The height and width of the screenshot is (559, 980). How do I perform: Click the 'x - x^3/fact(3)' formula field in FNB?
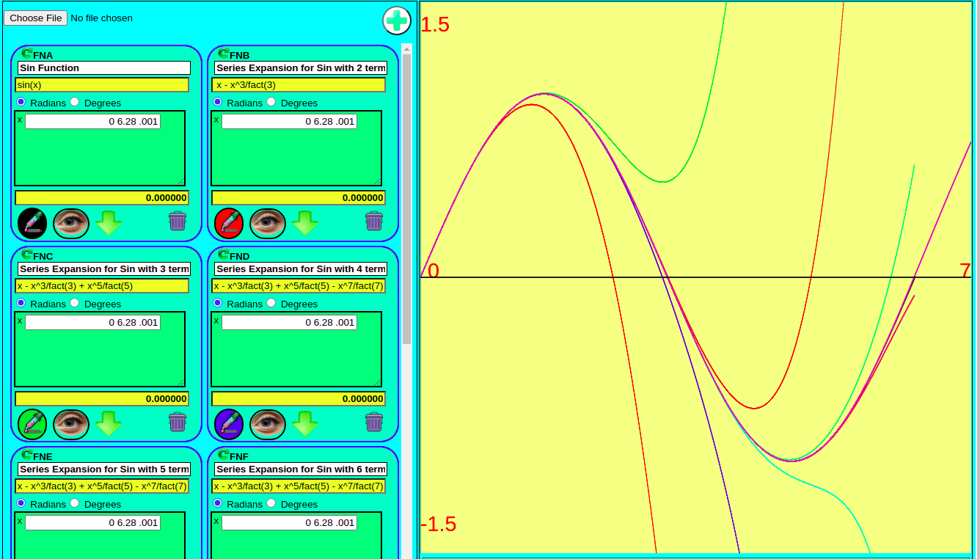point(299,84)
